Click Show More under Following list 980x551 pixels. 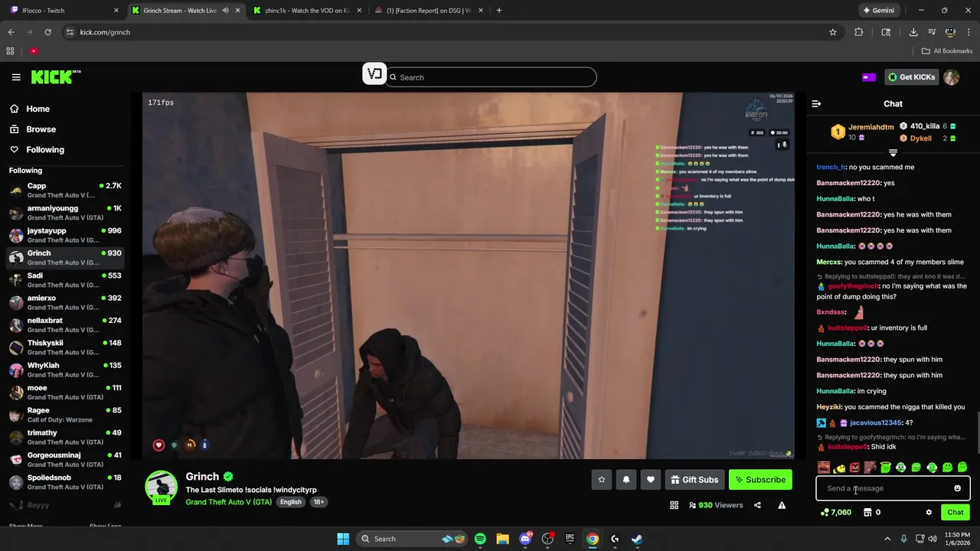pyautogui.click(x=26, y=526)
